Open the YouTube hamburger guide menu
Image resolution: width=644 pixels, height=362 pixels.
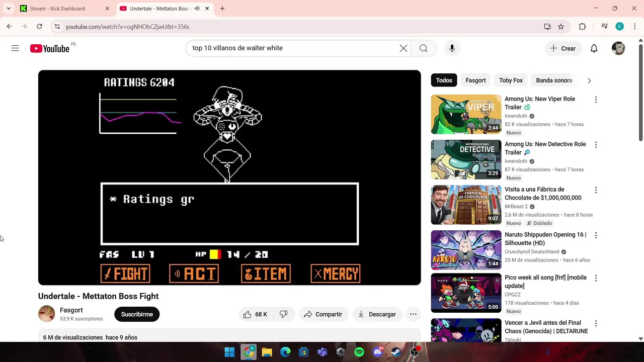point(15,48)
